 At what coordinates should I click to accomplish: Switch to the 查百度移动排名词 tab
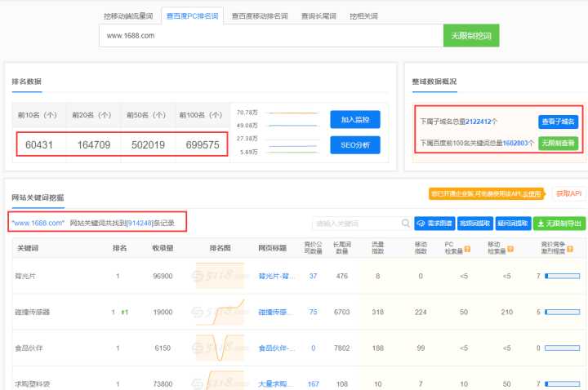coord(260,16)
